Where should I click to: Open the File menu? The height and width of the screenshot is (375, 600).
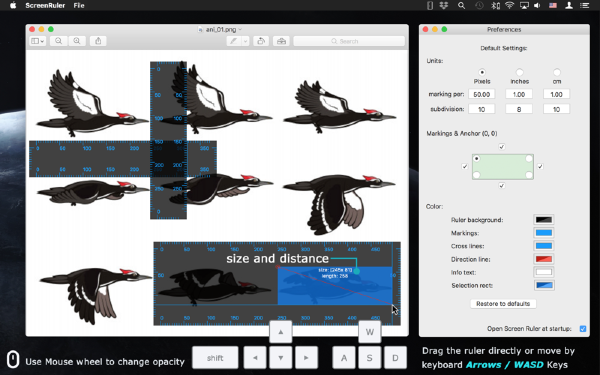79,5
